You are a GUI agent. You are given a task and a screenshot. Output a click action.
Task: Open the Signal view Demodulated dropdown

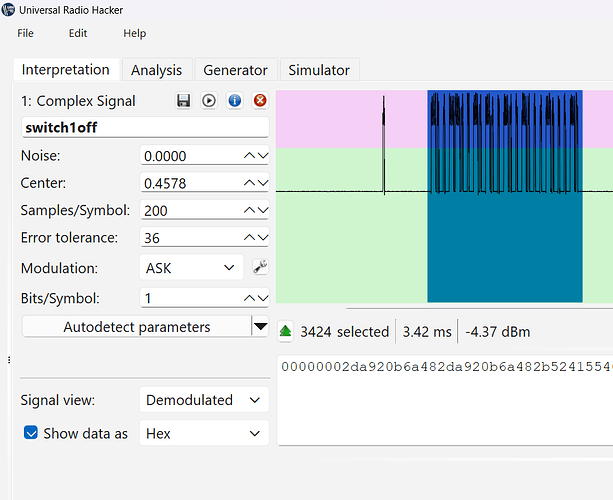[x=204, y=400]
